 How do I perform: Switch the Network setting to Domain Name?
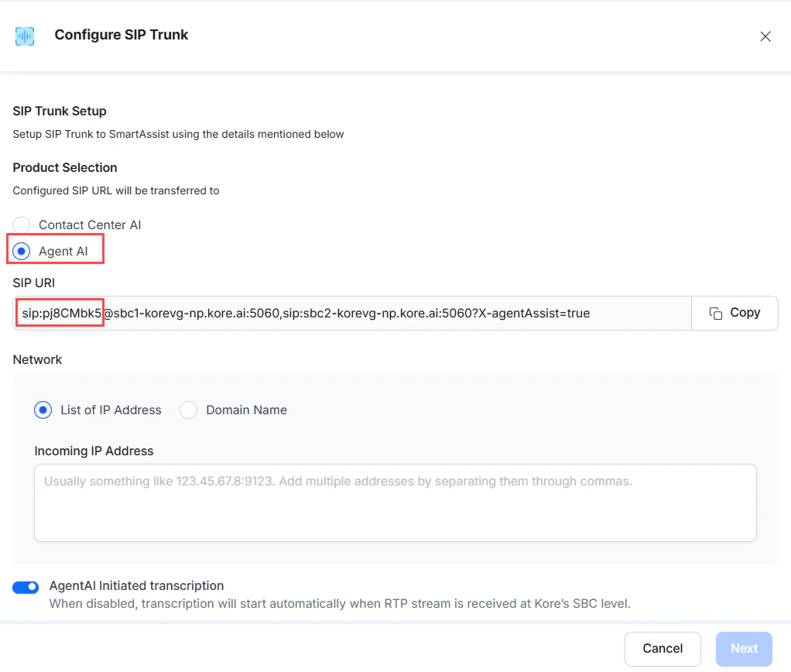pos(188,410)
